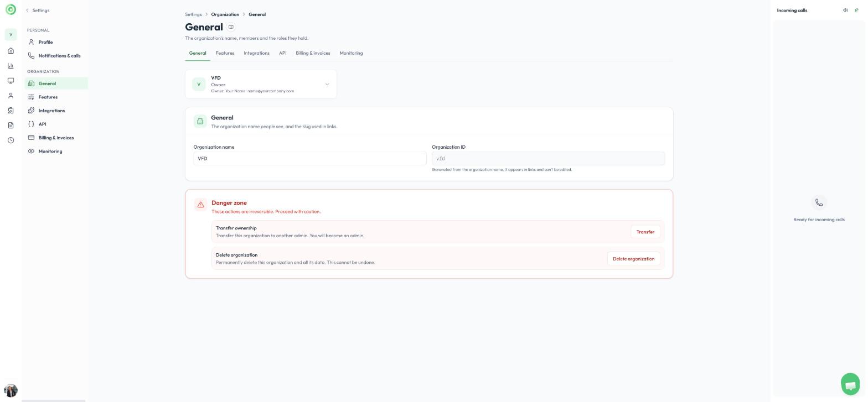This screenshot has height=402, width=868.
Task: Open Monitoring in the settings sidebar
Action: point(56,152)
